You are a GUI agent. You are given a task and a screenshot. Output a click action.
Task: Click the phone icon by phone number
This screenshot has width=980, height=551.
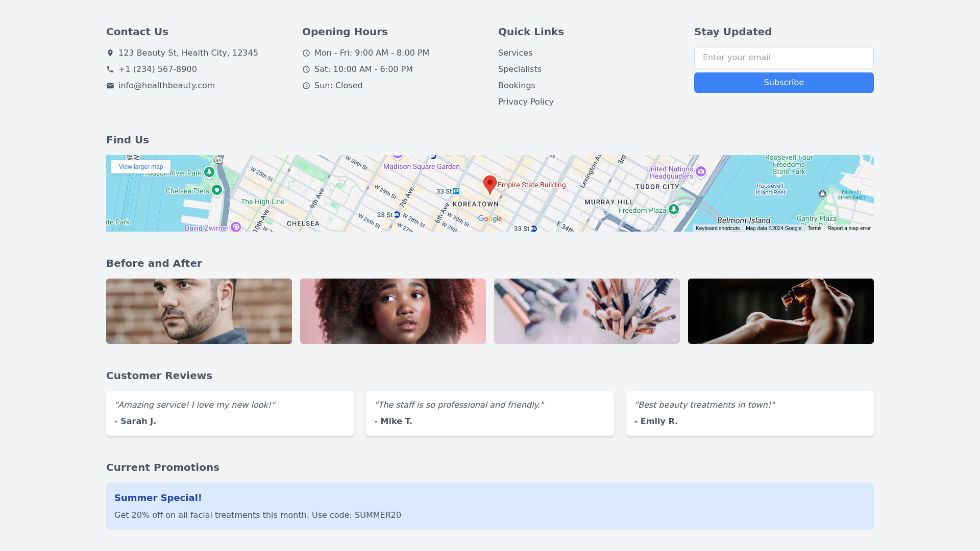coord(110,69)
